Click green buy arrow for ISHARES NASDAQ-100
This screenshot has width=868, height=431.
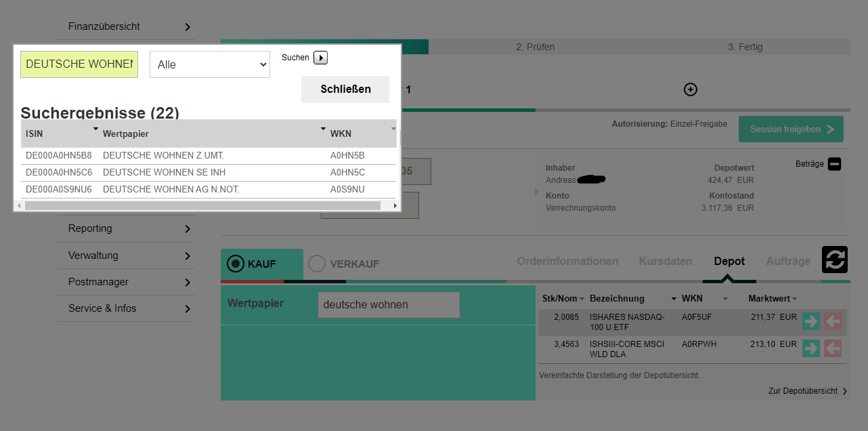point(810,321)
